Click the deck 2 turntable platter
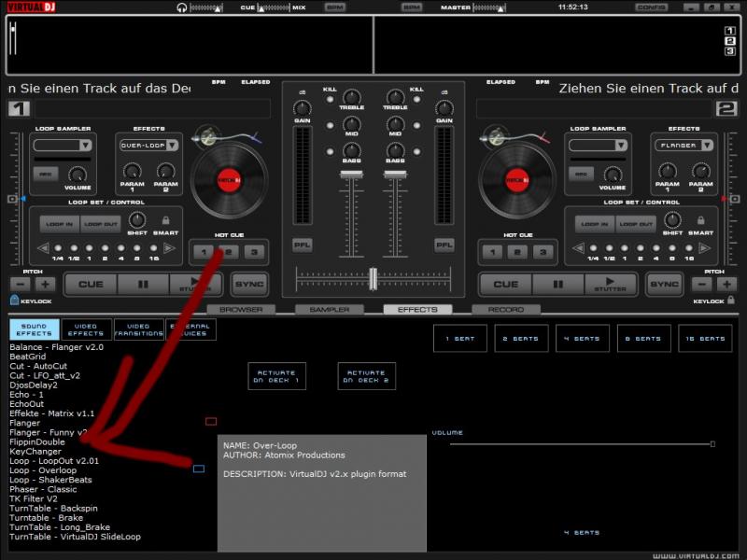Image resolution: width=747 pixels, height=560 pixels. tap(517, 180)
